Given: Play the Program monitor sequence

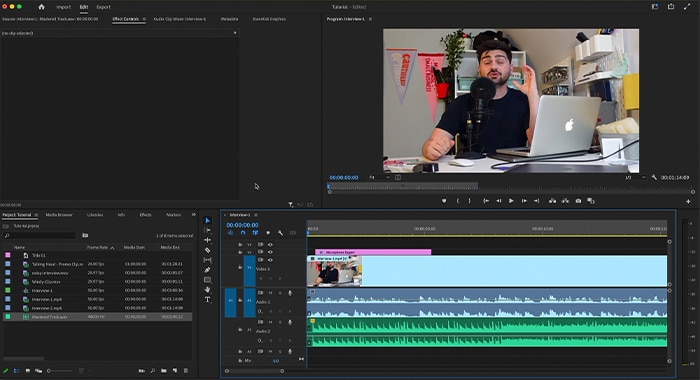Looking at the screenshot, I should click(x=511, y=201).
